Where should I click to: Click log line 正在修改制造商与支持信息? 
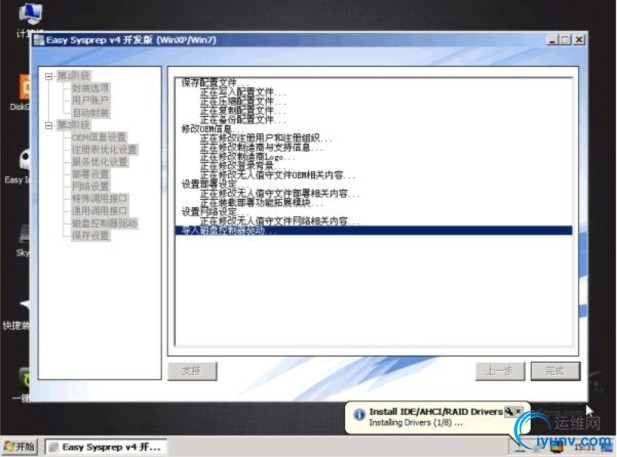coord(261,147)
